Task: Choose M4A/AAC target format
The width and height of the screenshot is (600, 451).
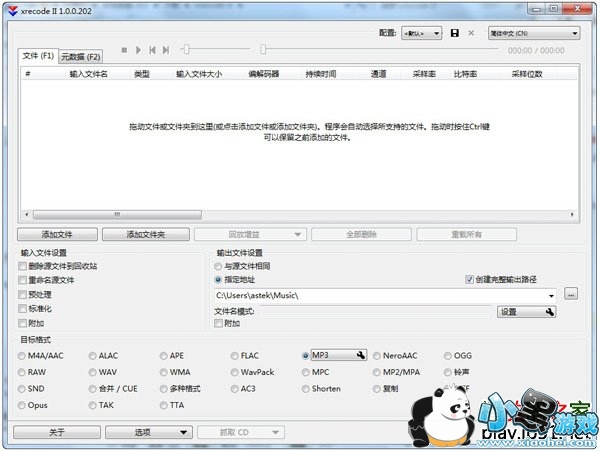Action: pyautogui.click(x=21, y=356)
